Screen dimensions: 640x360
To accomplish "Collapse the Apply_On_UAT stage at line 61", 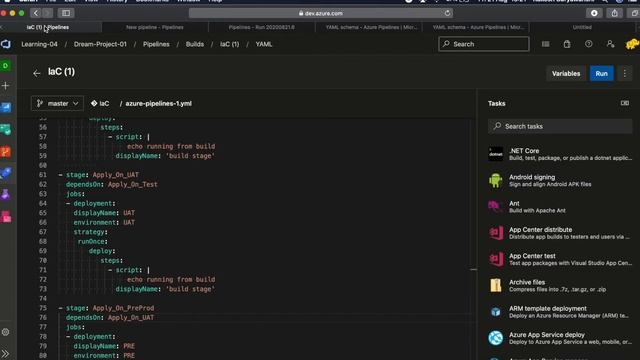I will click(60, 175).
